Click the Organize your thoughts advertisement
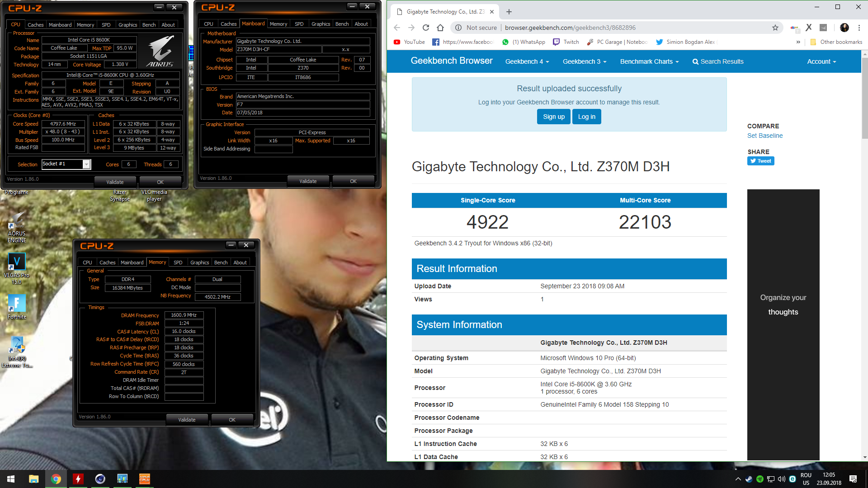The image size is (868, 488). 783,324
